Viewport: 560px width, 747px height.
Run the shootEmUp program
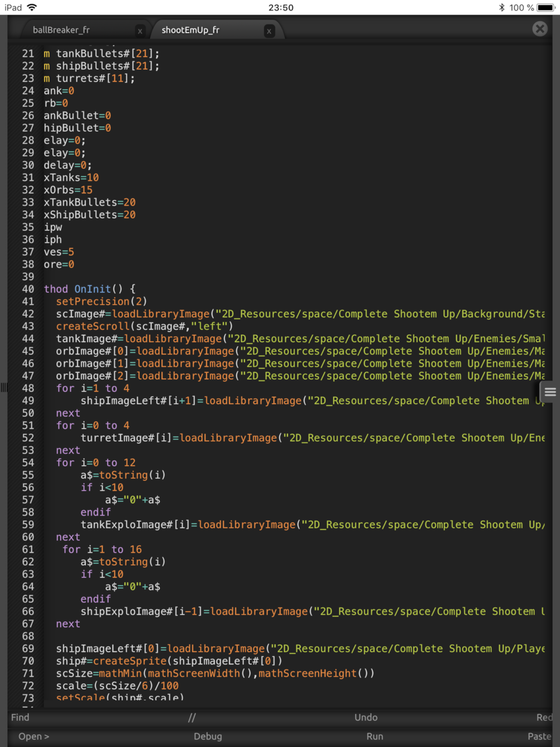[375, 736]
